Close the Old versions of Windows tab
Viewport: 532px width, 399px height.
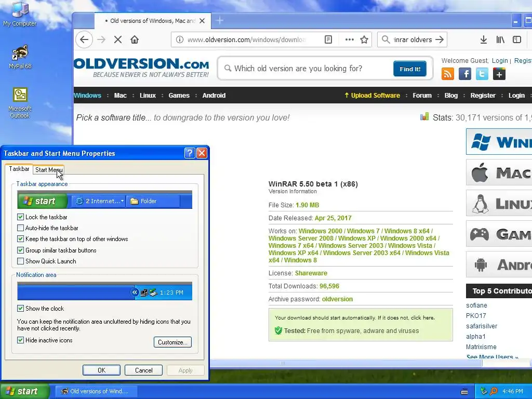click(x=202, y=21)
